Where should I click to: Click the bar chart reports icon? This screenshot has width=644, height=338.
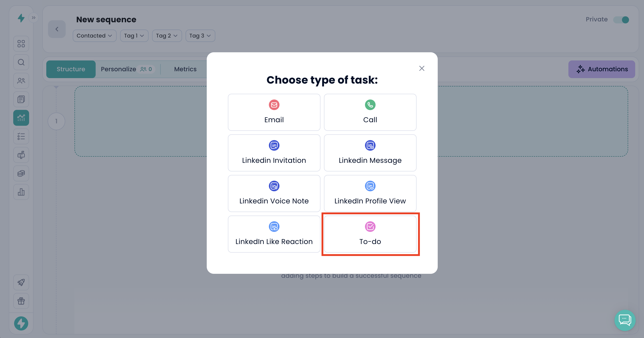tap(21, 192)
